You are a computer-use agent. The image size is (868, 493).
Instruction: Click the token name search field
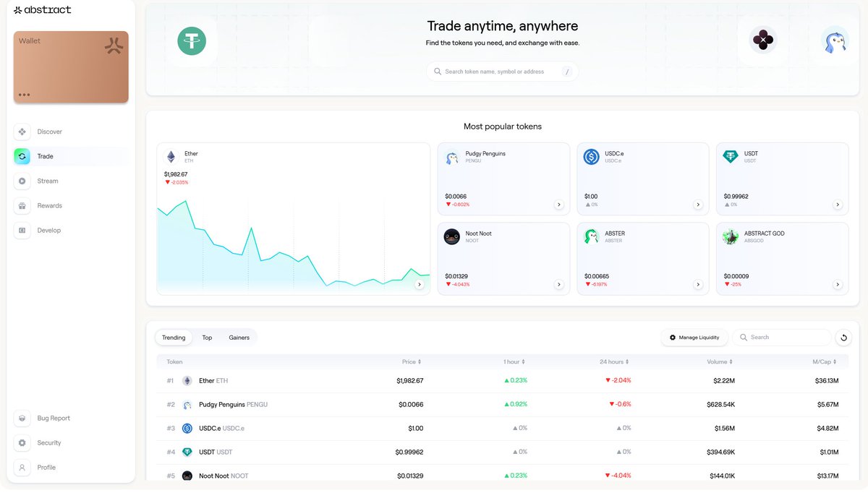(x=502, y=72)
